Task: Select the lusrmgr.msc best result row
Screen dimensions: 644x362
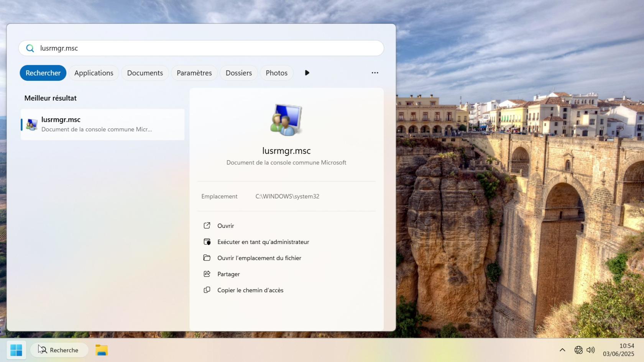Action: pyautogui.click(x=103, y=124)
